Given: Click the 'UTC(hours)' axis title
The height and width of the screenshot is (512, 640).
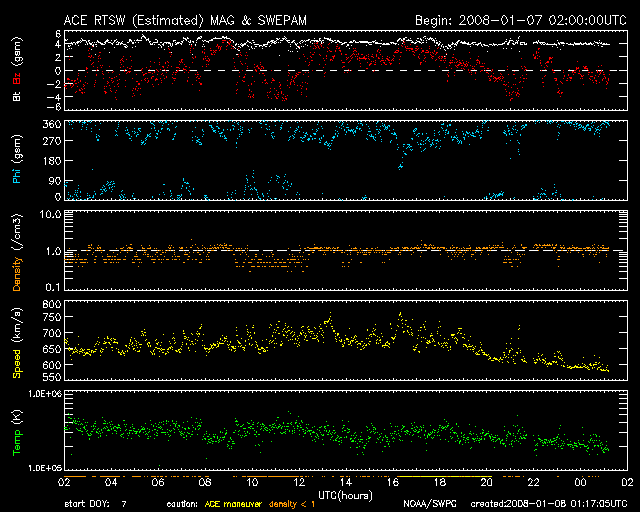Looking at the screenshot, I should coord(345,496).
